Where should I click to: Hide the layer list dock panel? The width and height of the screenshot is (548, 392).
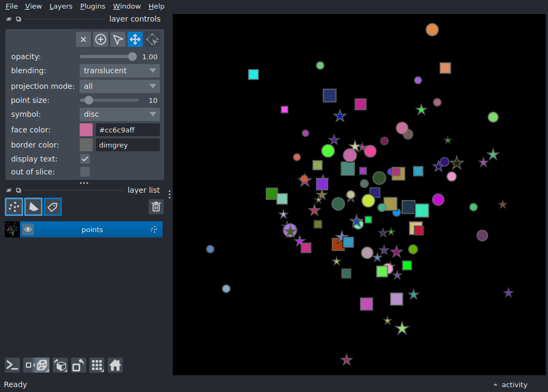tap(9, 190)
